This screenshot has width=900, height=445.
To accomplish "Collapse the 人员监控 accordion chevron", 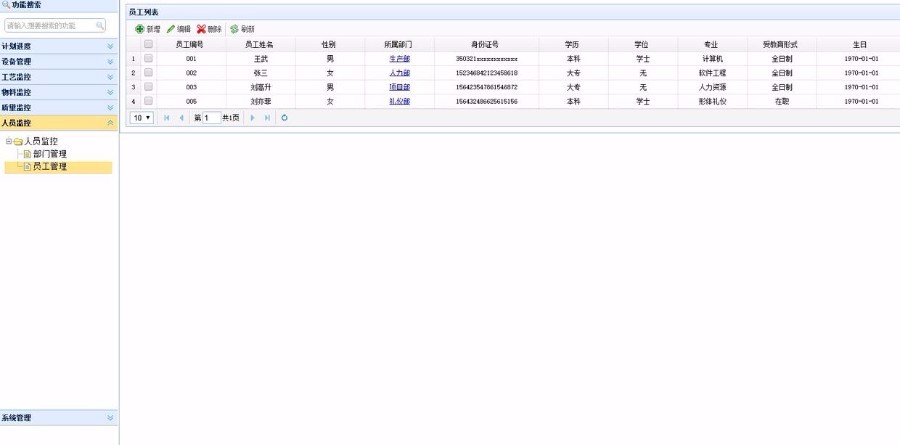I will 110,123.
